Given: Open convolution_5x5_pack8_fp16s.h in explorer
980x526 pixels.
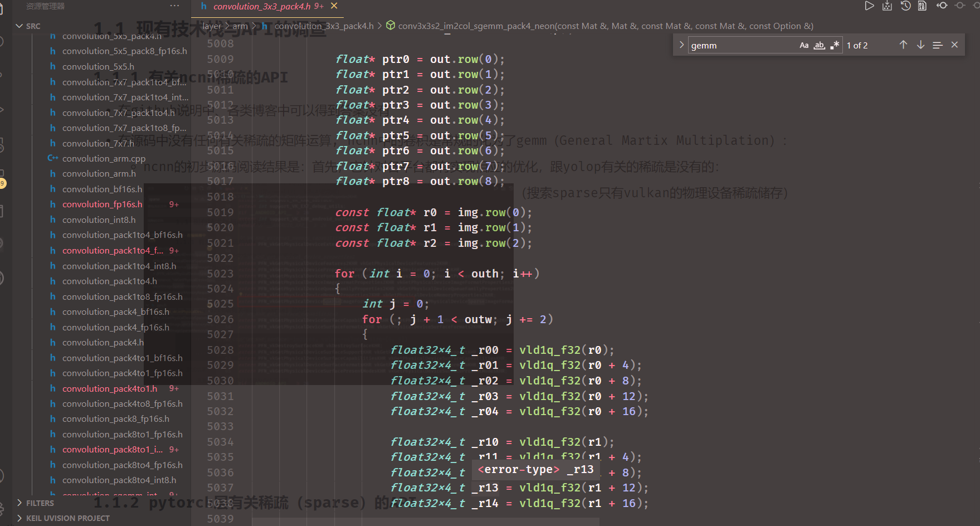Looking at the screenshot, I should pos(125,51).
